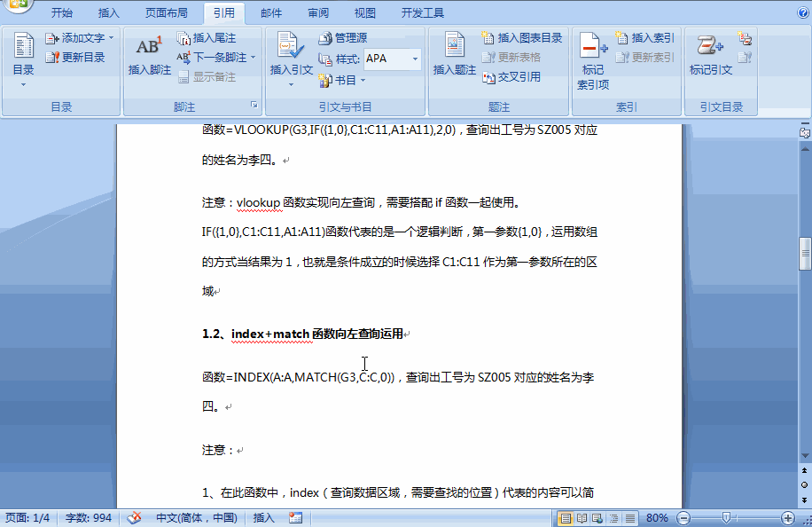
Task: Insert a footnote with 插入脚注
Action: [149, 54]
